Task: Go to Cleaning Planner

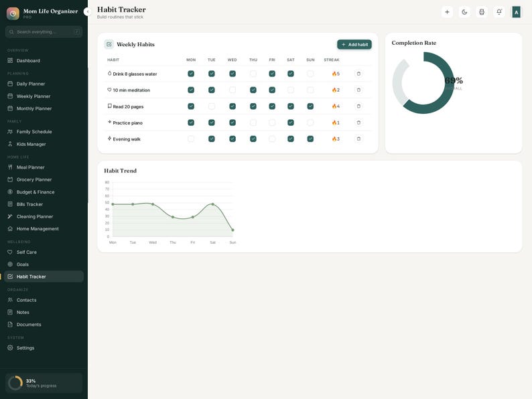Action: (44, 216)
